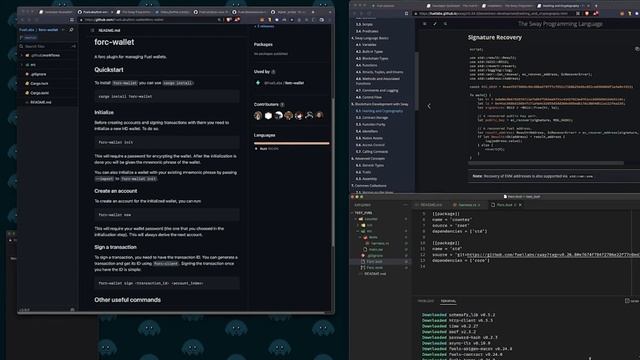Open Brave sidebar toggle icon in GitHub window

click(x=72, y=20)
